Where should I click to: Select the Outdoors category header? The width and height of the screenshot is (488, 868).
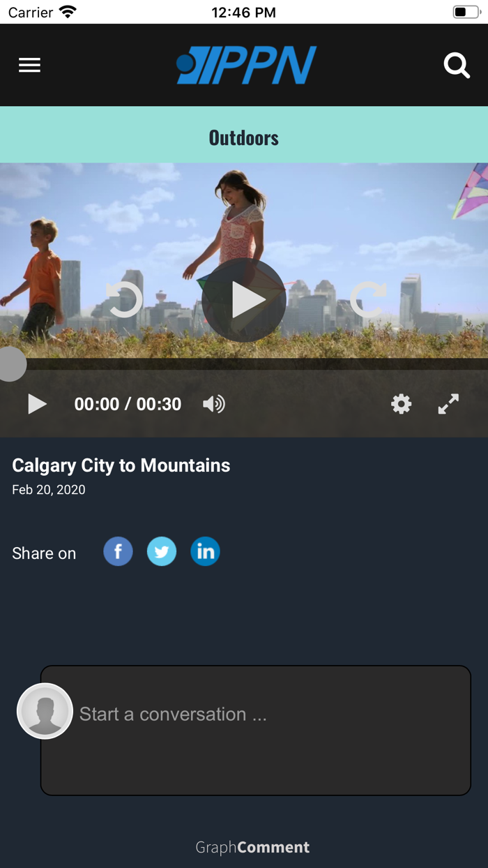click(244, 137)
